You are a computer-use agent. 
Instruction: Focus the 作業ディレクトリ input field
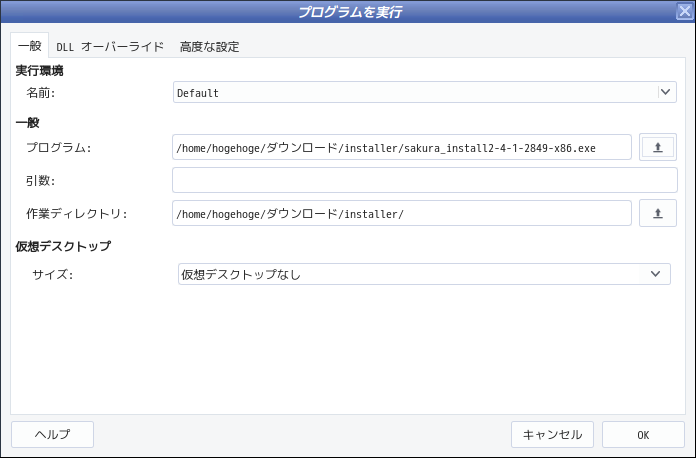[402, 213]
